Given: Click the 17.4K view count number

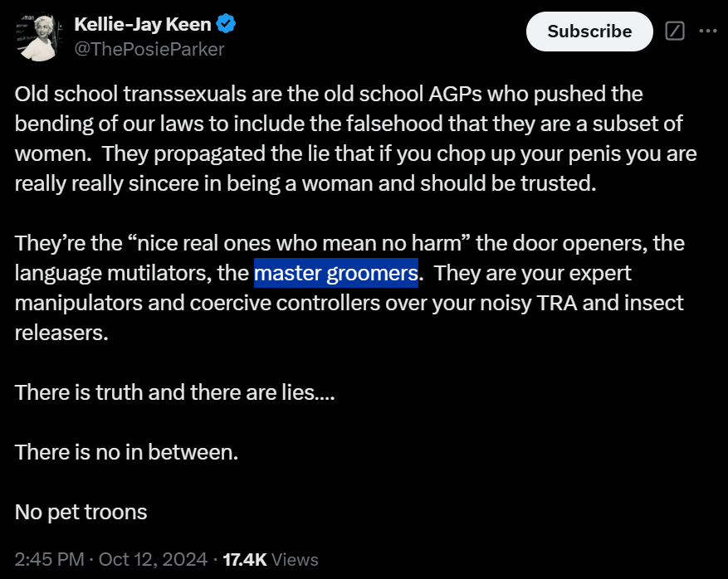Looking at the screenshot, I should pos(245,559).
